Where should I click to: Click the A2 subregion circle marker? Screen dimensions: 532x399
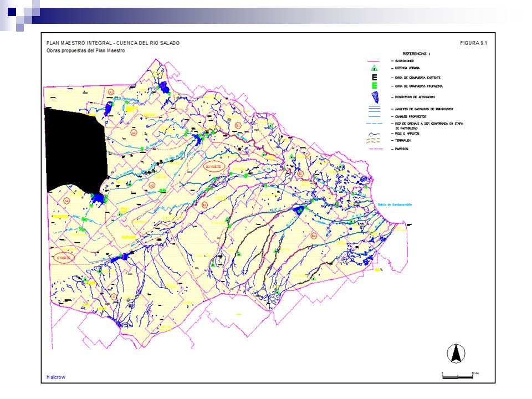[134, 133]
